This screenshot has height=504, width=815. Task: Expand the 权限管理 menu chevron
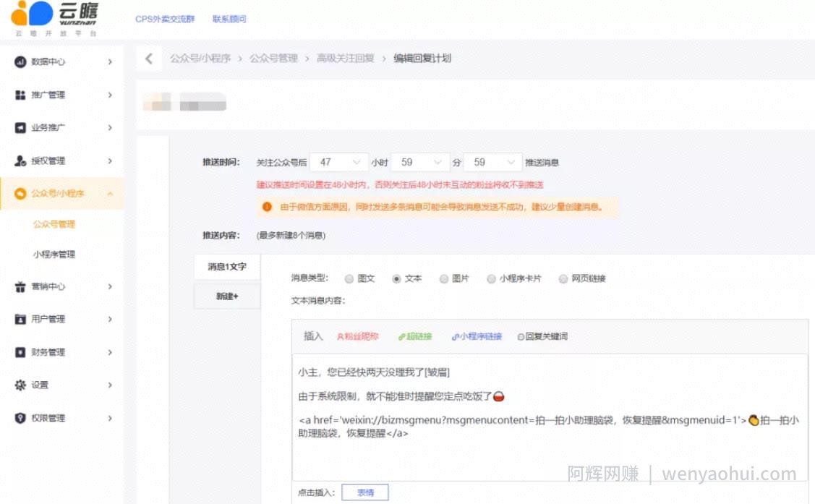click(110, 418)
